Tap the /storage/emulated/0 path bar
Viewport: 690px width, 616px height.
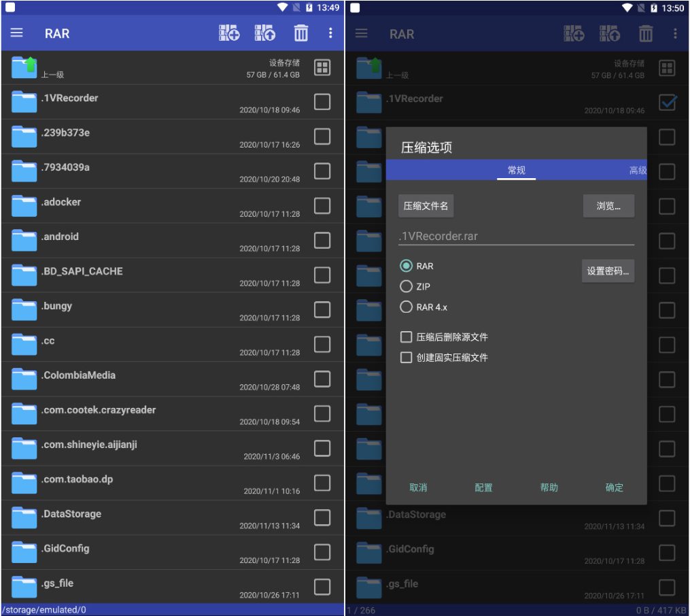coord(173,609)
